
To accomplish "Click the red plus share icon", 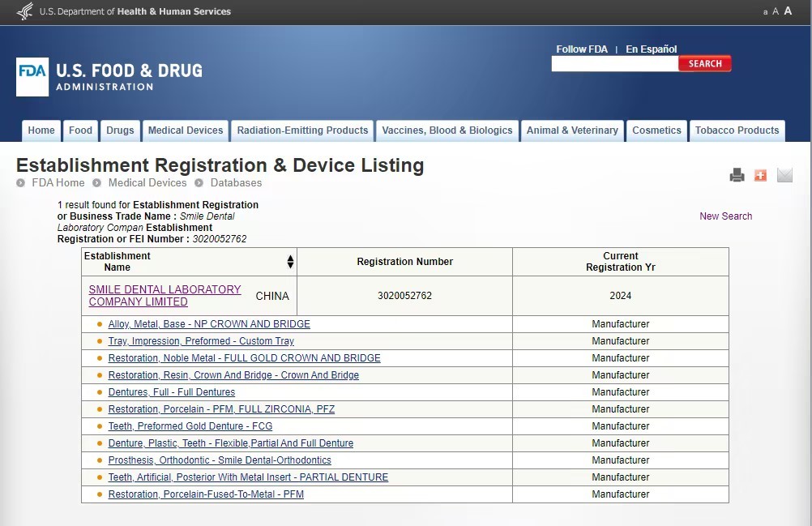I will [760, 176].
